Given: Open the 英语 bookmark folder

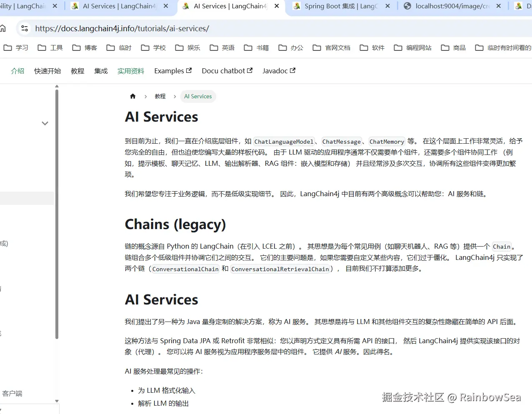Looking at the screenshot, I should 222,48.
